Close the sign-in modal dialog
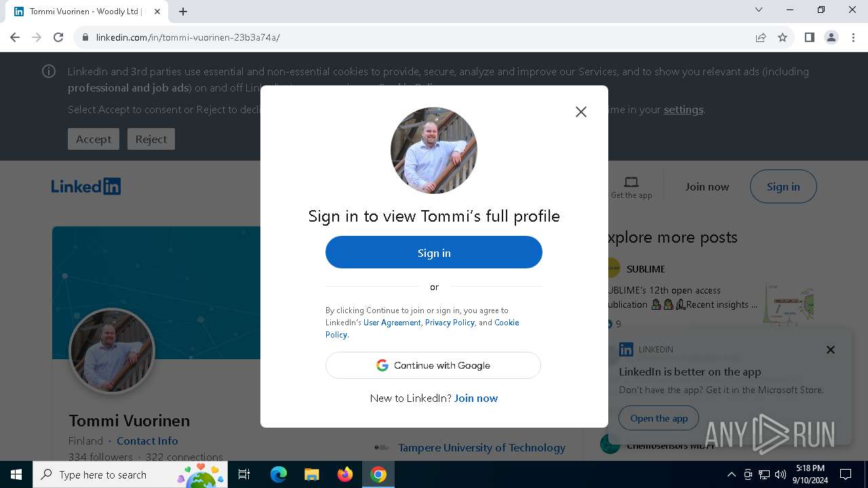This screenshot has height=488, width=868. [x=581, y=112]
